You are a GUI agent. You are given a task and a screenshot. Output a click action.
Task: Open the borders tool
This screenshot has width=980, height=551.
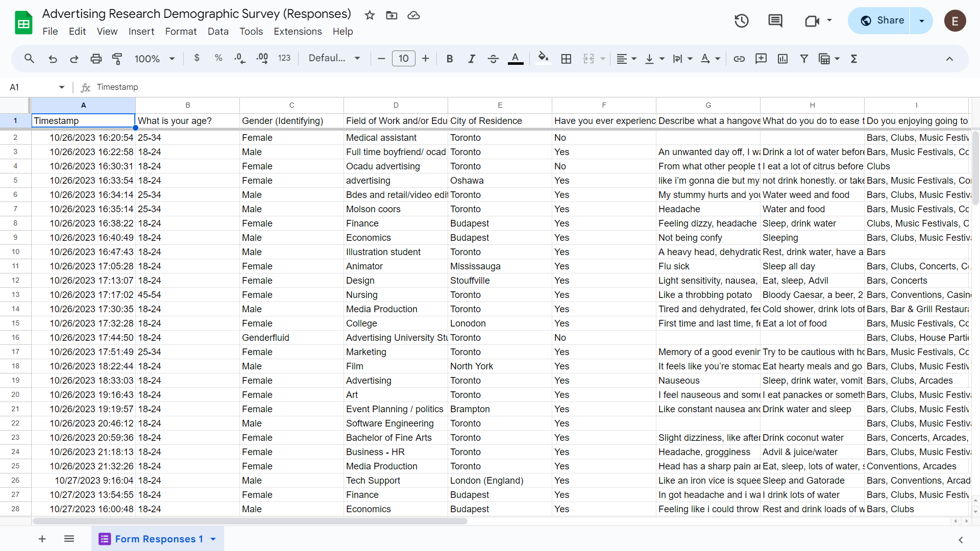pyautogui.click(x=566, y=59)
